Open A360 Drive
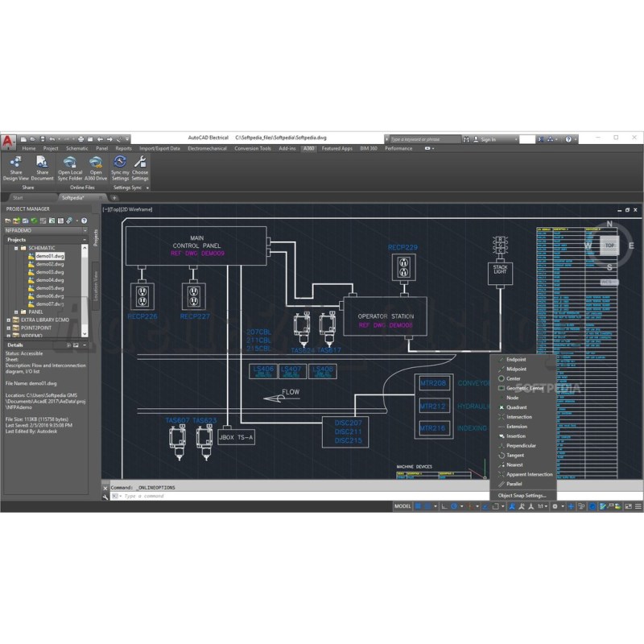The height and width of the screenshot is (644, 644). [x=96, y=168]
